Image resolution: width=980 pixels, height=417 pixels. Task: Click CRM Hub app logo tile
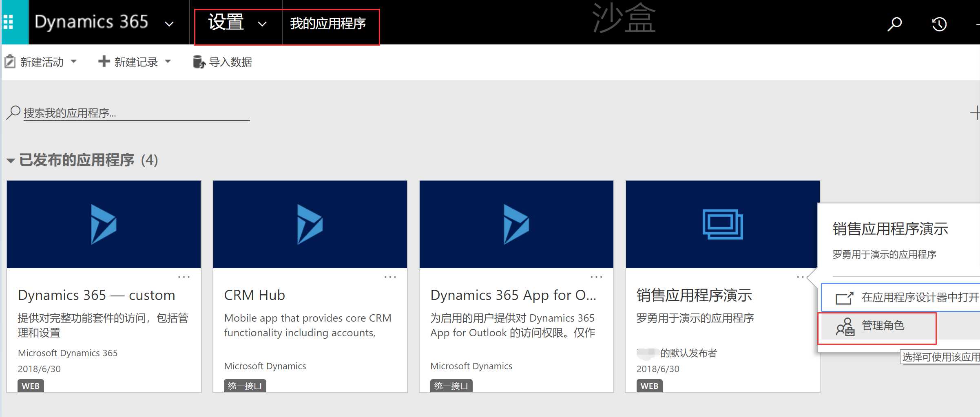tap(310, 224)
